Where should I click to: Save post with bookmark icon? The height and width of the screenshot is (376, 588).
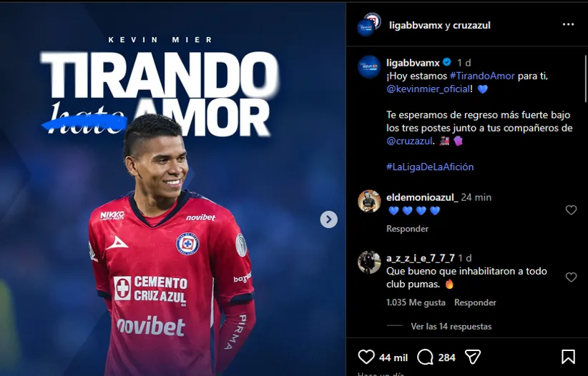pyautogui.click(x=568, y=357)
